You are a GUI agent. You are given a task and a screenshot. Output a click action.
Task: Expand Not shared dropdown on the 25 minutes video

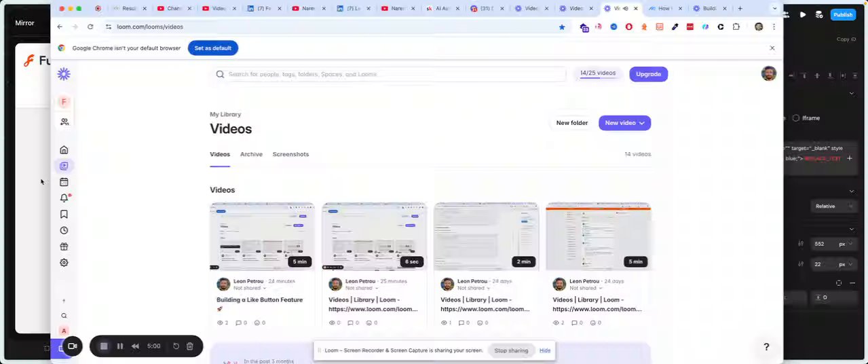[x=361, y=288]
